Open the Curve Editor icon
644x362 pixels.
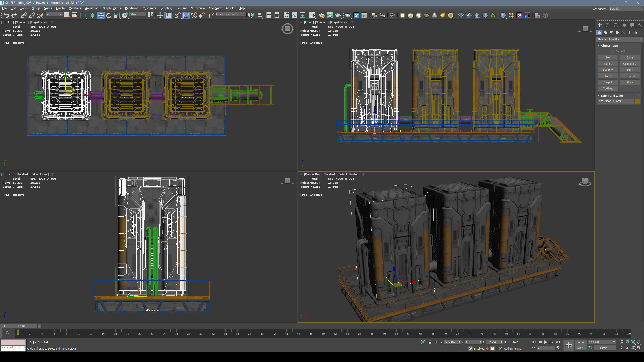pyautogui.click(x=294, y=15)
